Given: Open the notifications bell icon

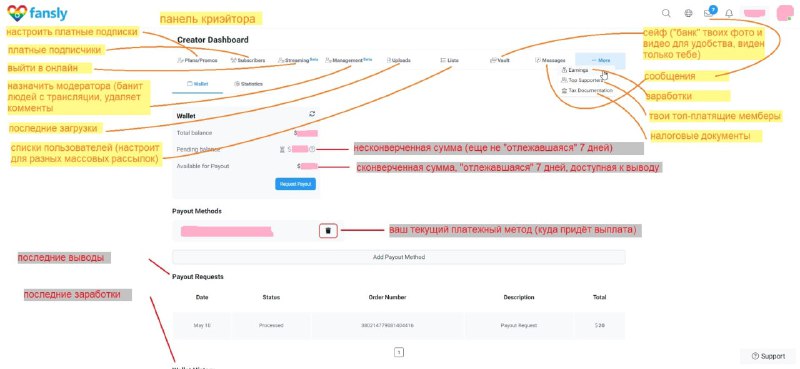Looking at the screenshot, I should (x=730, y=13).
